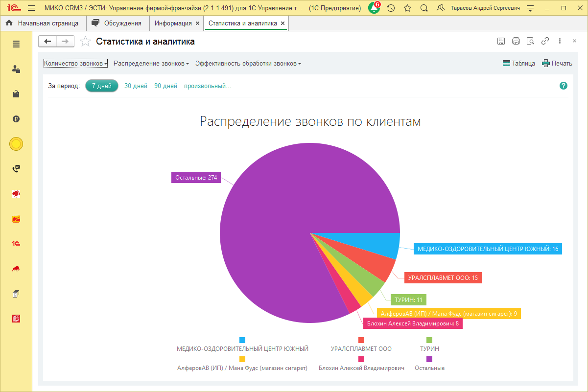Switch period to 30 дней

coord(135,85)
